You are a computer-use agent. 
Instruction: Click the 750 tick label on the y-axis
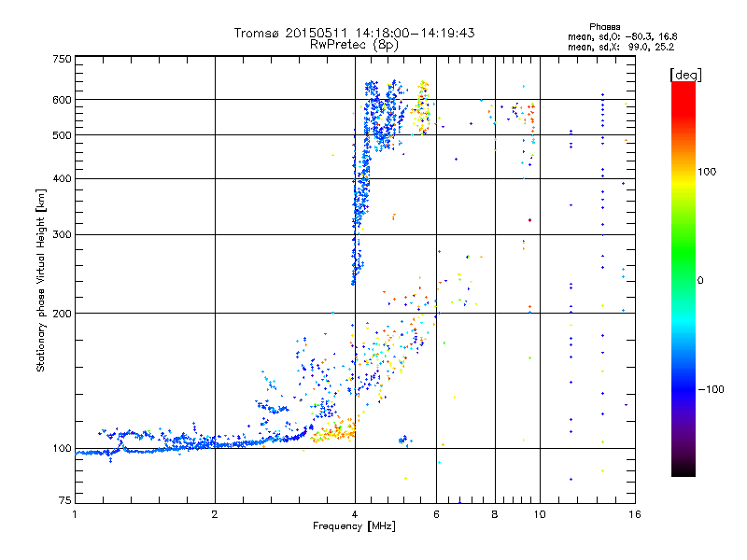click(63, 58)
